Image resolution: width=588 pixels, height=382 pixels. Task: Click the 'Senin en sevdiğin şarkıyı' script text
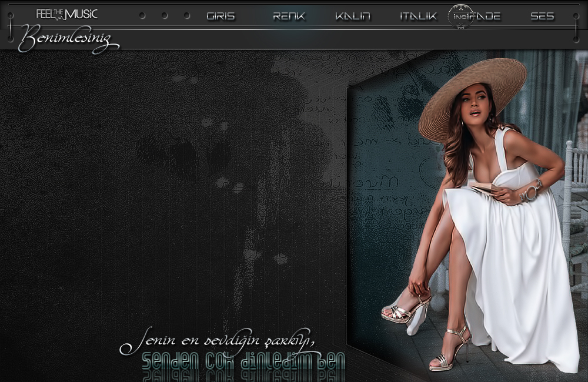pyautogui.click(x=218, y=341)
